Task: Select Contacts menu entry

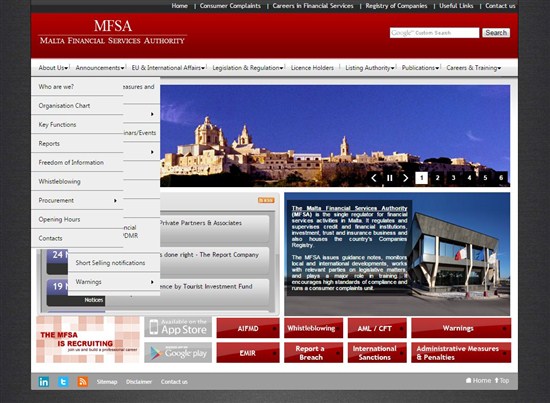Action: coord(77,238)
